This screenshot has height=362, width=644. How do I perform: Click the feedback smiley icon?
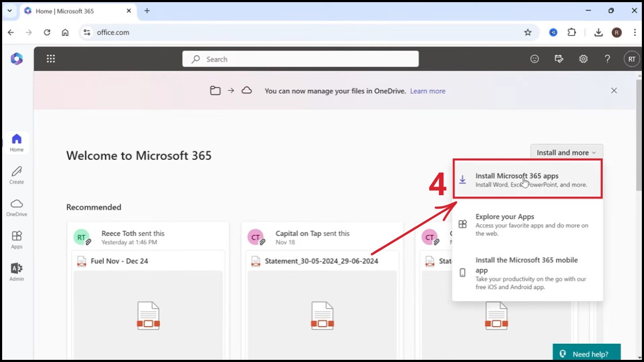(535, 59)
